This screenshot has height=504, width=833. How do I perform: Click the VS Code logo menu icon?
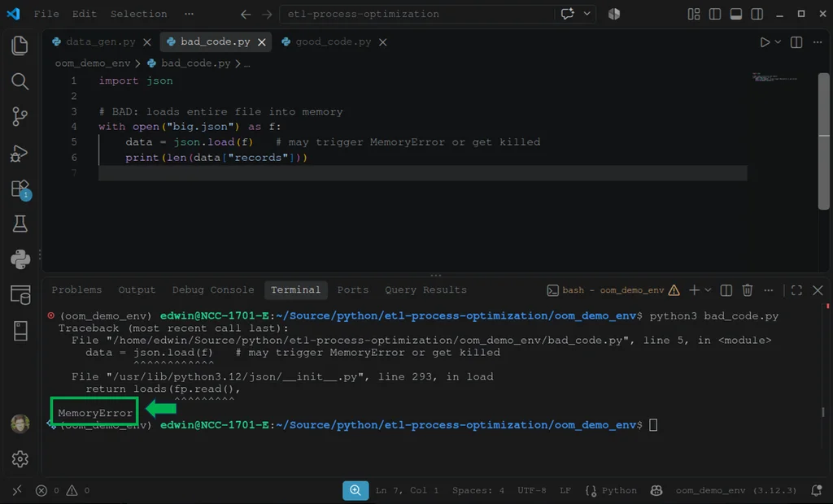point(13,14)
